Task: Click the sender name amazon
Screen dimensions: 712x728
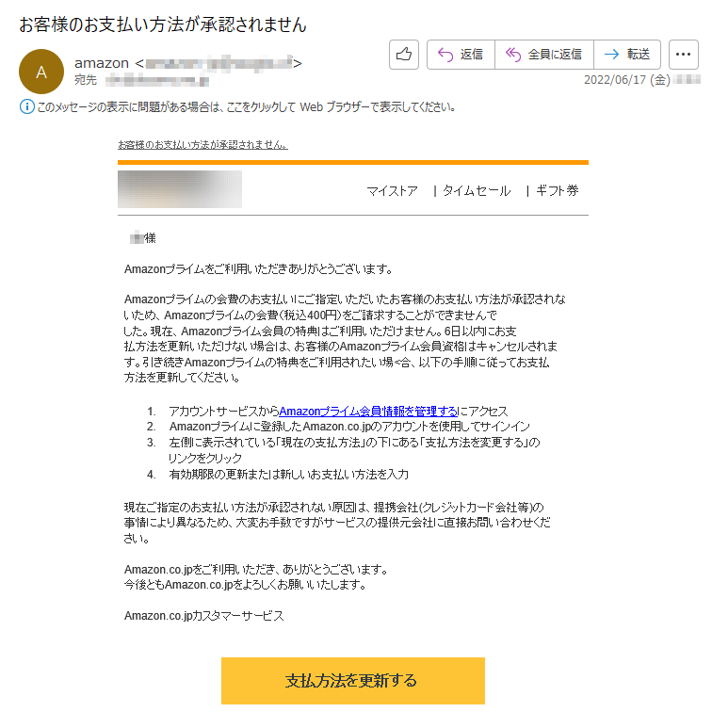Action: tap(102, 63)
